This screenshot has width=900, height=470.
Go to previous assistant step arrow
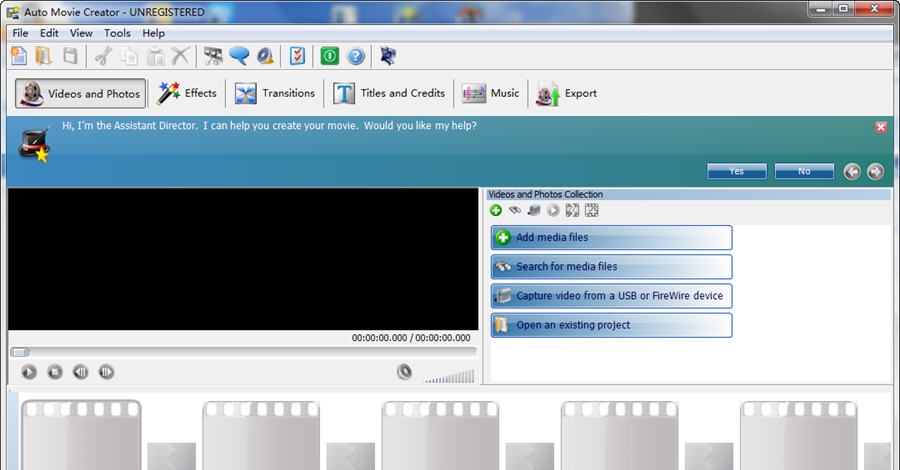point(852,171)
